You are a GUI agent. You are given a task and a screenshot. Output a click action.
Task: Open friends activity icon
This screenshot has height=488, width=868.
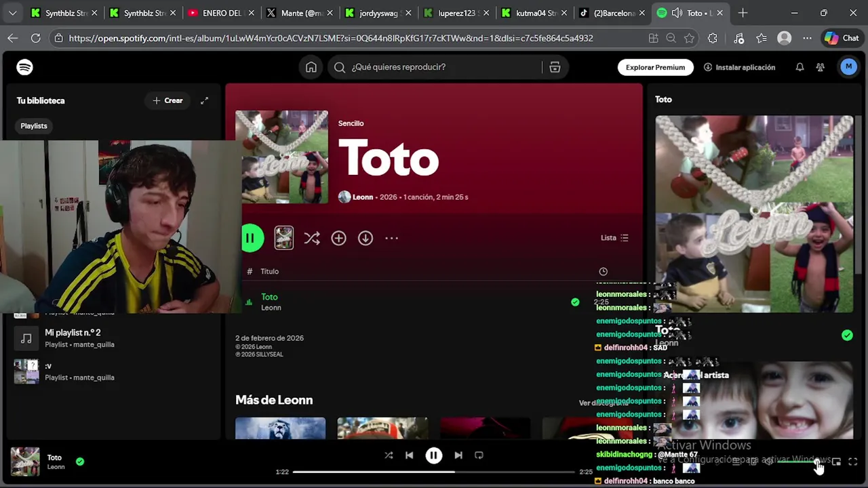[821, 67]
